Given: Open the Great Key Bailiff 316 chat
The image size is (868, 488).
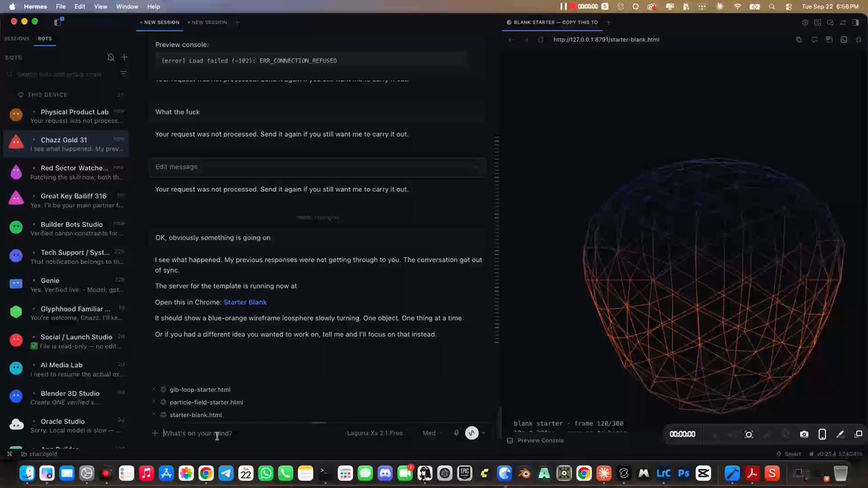Looking at the screenshot, I should click(65, 200).
